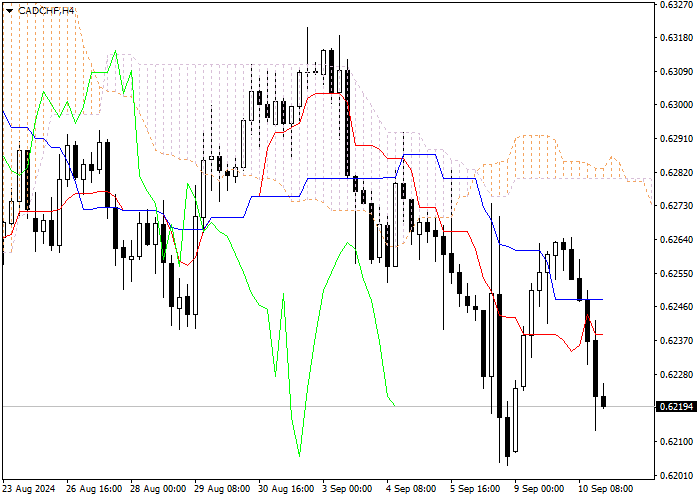Viewport: 700px width, 500px height.
Task: Click the 10 Sep 08:00 time label
Action: click(606, 489)
